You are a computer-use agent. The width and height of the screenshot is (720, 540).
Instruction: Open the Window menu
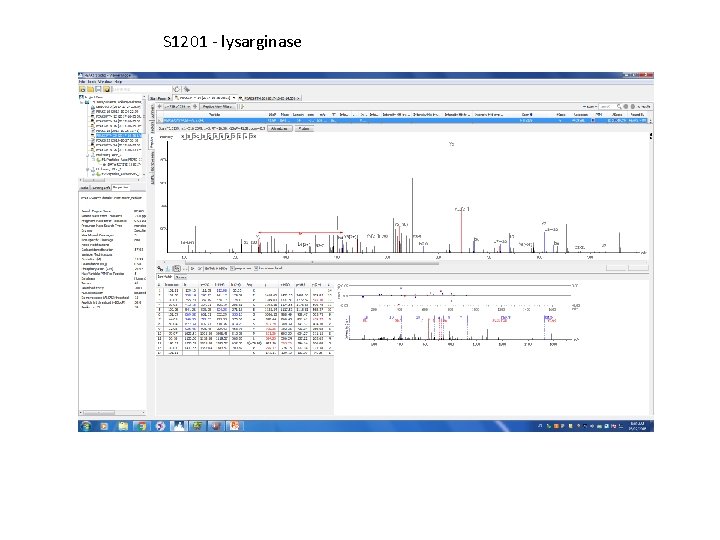tap(105, 82)
